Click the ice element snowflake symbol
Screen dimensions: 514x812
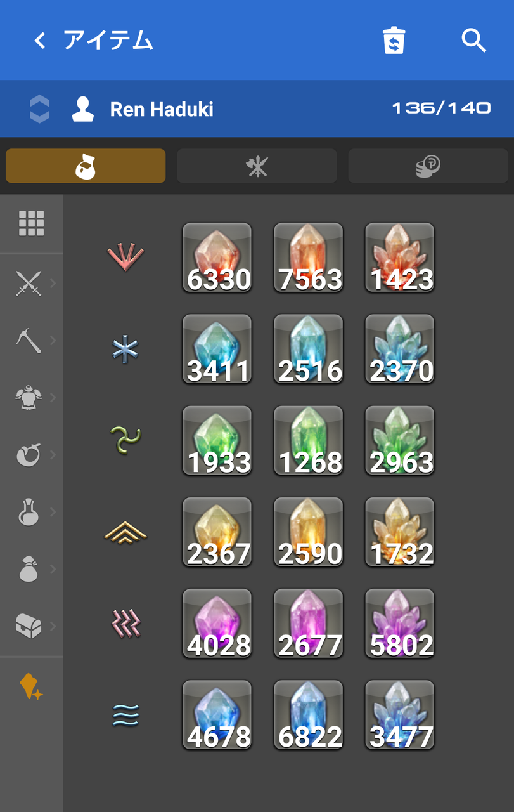pos(125,349)
